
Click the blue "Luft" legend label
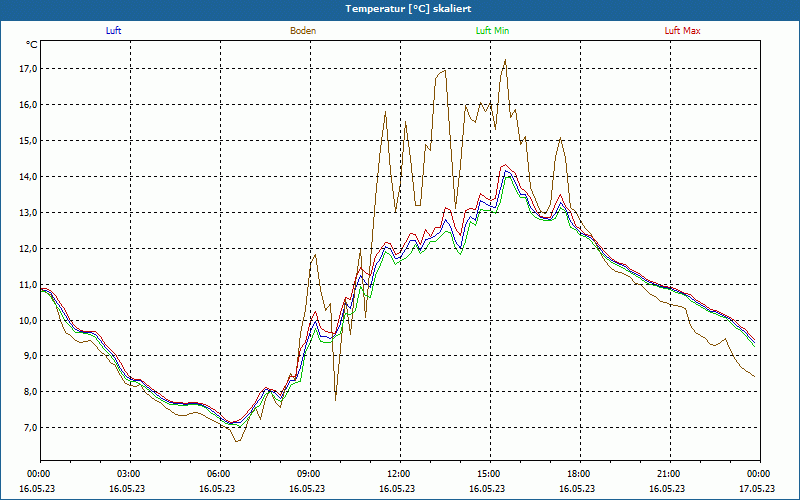coord(113,31)
